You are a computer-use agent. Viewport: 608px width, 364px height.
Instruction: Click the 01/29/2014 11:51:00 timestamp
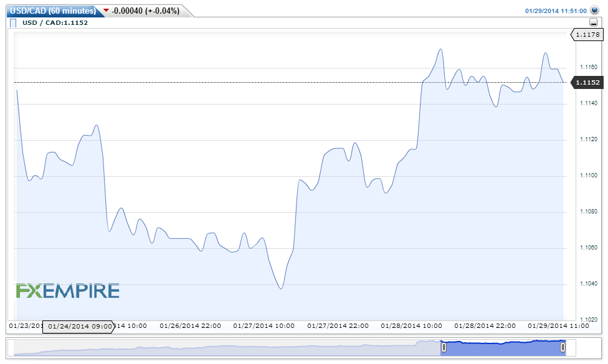[556, 11]
